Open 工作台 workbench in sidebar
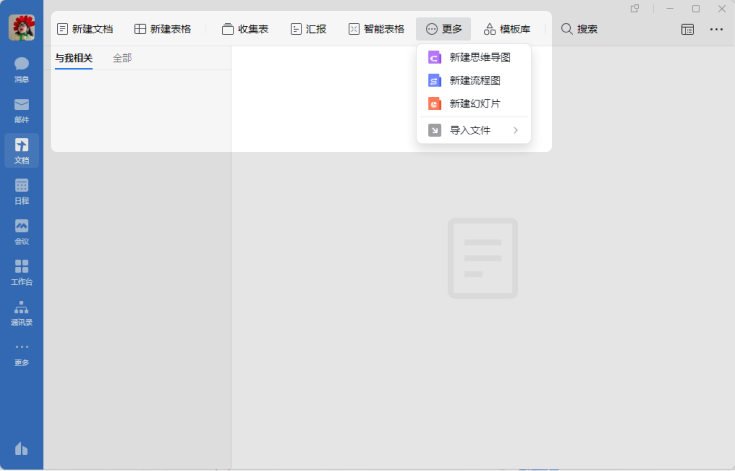 tap(22, 272)
